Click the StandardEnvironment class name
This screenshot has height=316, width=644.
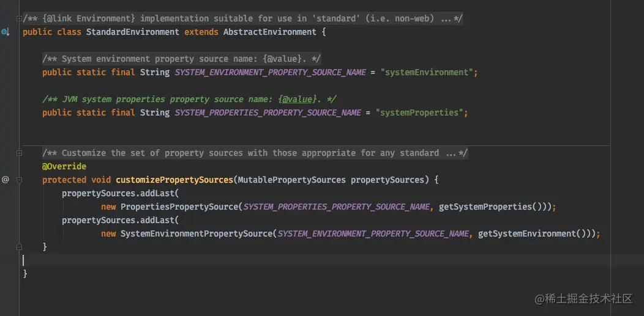[x=133, y=32]
